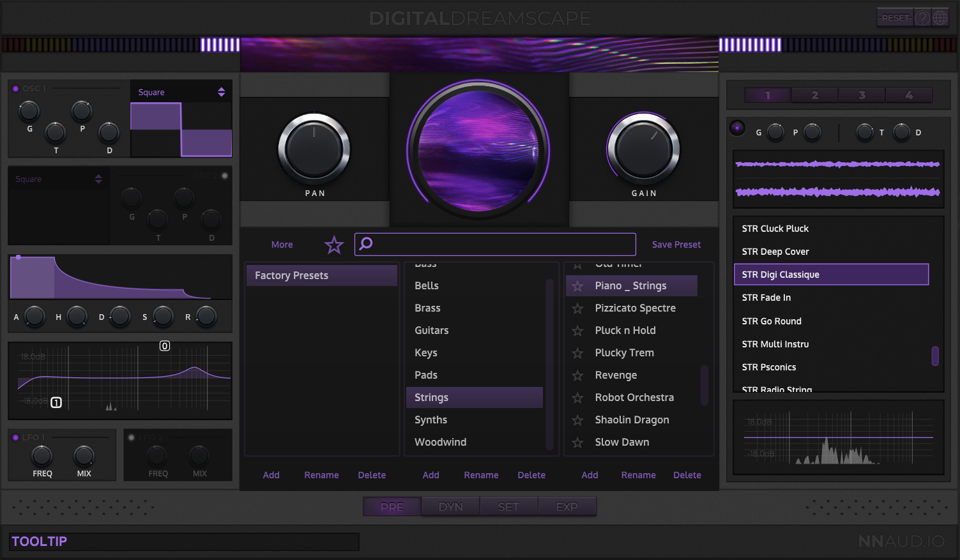Switch to the DYN tab
This screenshot has width=960, height=560.
pyautogui.click(x=451, y=507)
